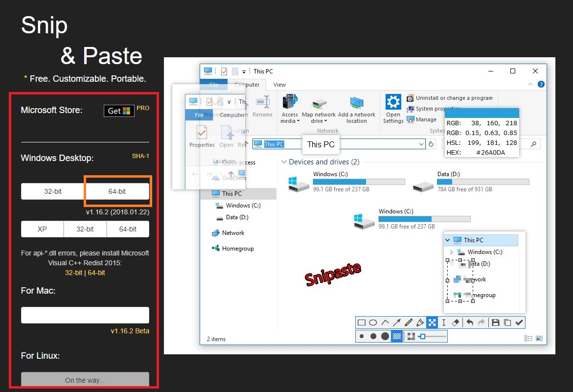Select Homegroup in the navigation pane
This screenshot has width=573, height=392.
[x=238, y=249]
